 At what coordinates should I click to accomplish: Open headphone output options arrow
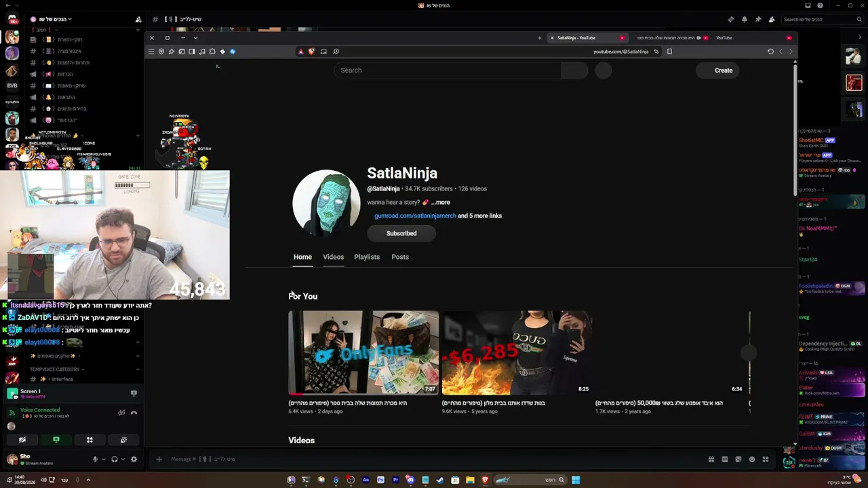(x=122, y=460)
